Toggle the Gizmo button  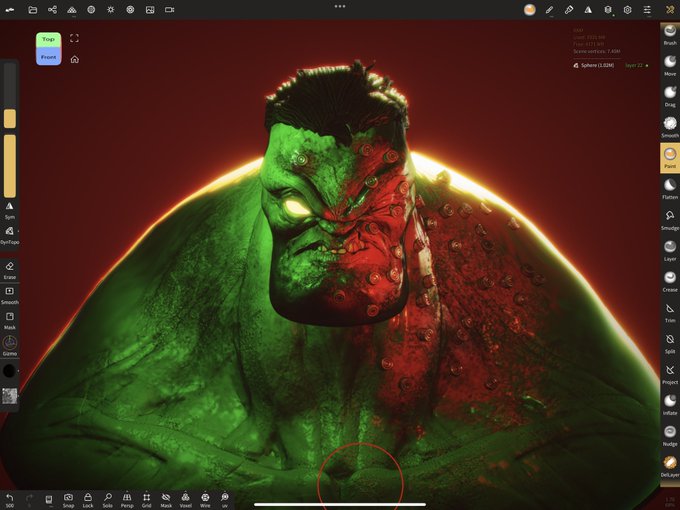(x=10, y=346)
